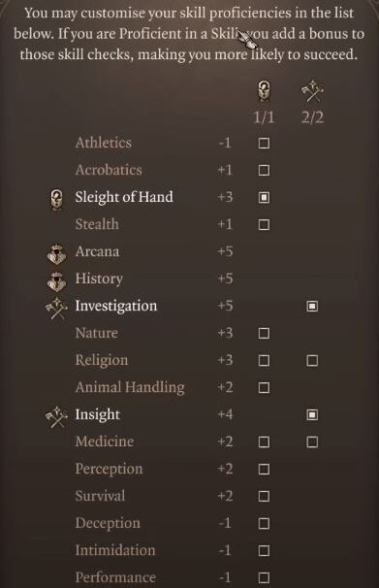Click the mask icon beside Sleight of Hand

pyautogui.click(x=56, y=199)
